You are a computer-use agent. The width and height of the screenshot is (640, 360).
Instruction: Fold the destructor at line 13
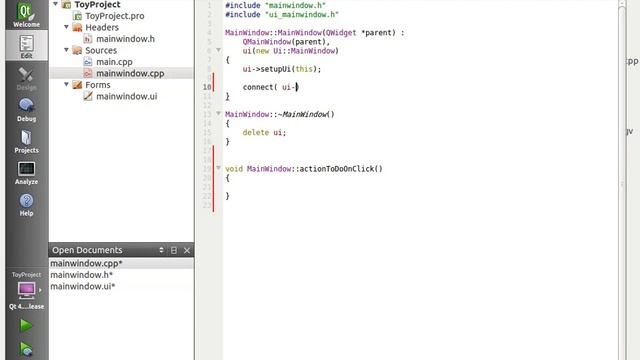coord(218,113)
